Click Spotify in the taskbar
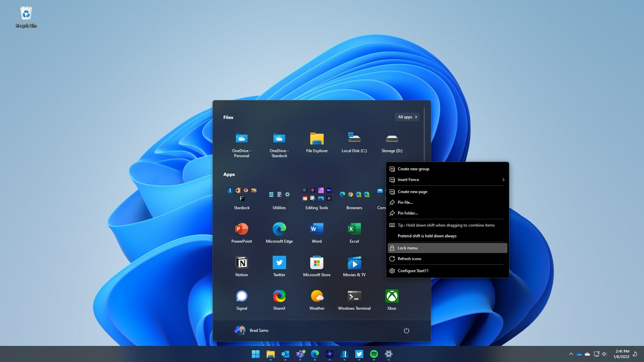Viewport: 644px width, 362px height. click(x=374, y=354)
